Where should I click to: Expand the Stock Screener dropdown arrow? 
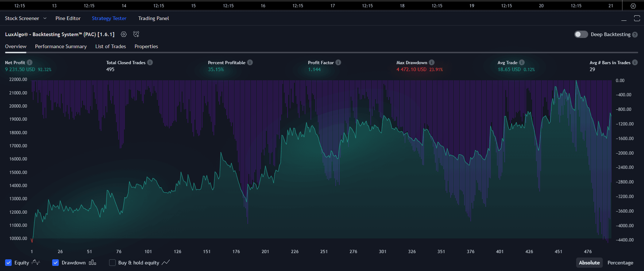(x=45, y=18)
